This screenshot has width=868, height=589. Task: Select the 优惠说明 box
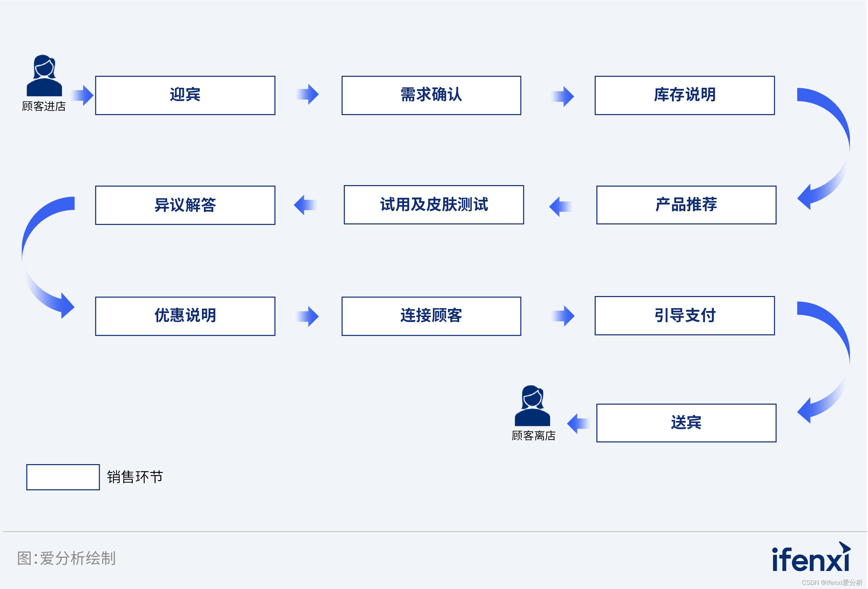click(x=185, y=316)
